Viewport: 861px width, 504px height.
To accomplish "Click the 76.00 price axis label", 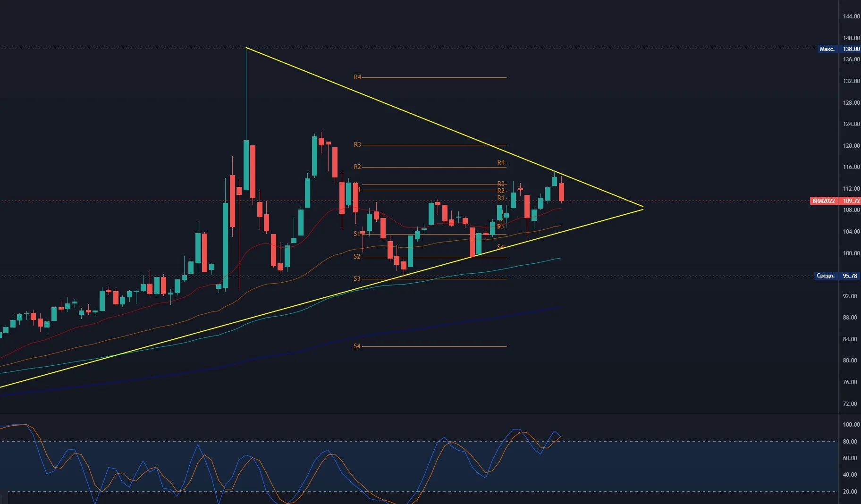I will (850, 382).
